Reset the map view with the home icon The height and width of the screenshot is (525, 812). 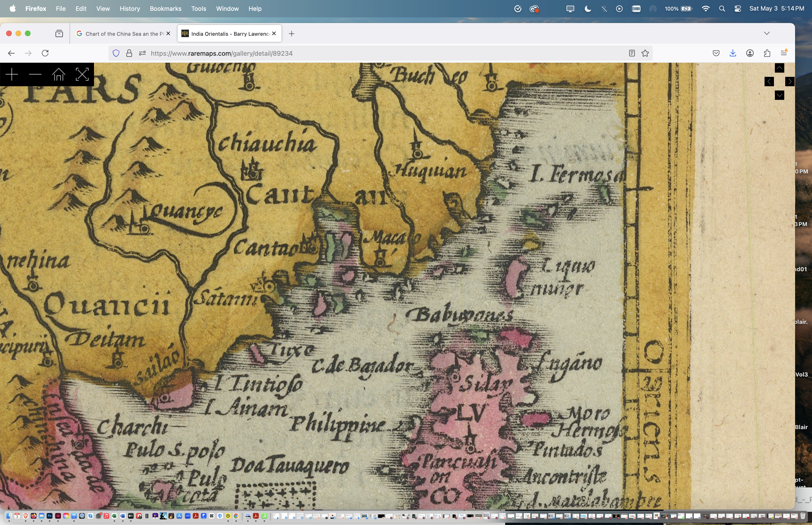(x=59, y=74)
